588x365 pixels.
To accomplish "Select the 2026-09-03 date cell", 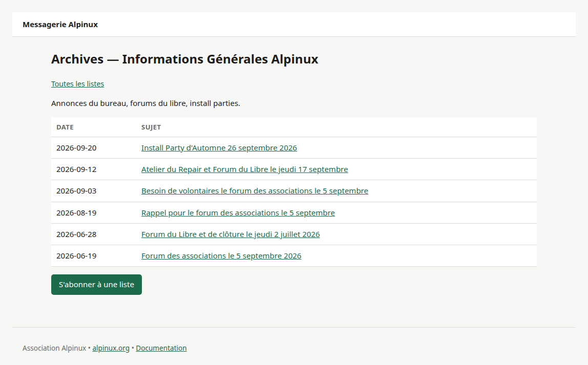I will (x=76, y=191).
